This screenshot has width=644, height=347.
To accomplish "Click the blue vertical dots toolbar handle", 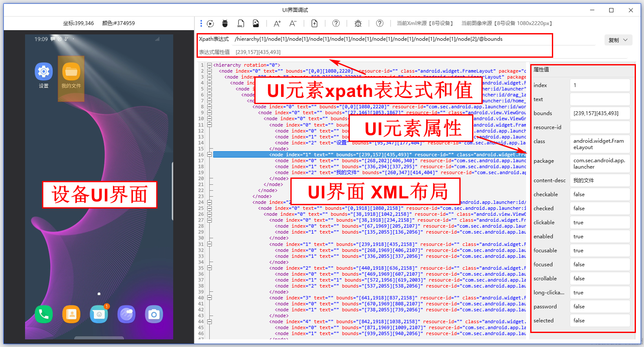I will point(201,23).
